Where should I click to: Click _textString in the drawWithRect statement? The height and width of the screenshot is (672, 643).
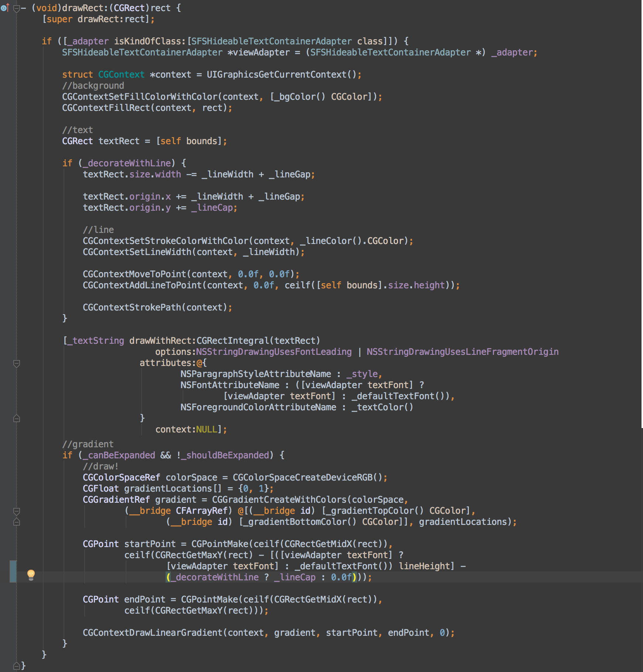point(96,341)
